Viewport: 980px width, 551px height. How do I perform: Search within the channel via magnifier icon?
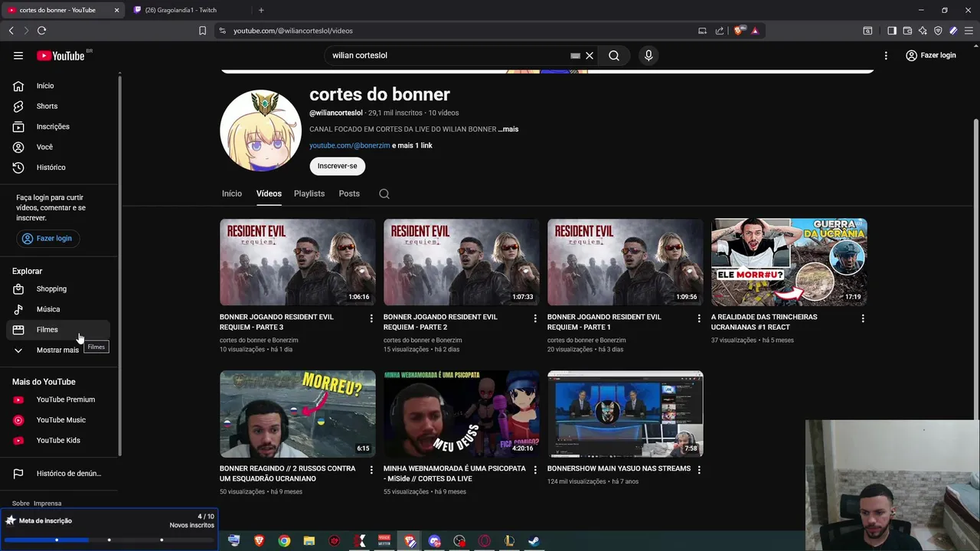click(384, 194)
